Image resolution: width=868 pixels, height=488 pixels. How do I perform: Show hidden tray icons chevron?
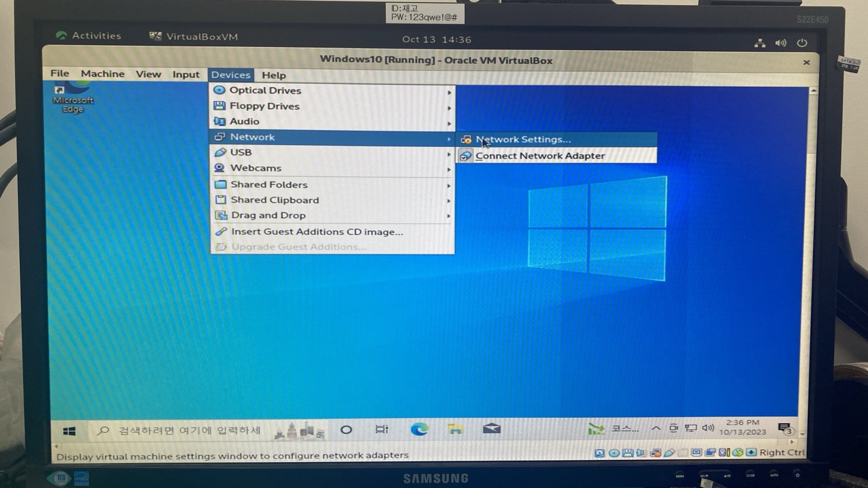pyautogui.click(x=656, y=428)
